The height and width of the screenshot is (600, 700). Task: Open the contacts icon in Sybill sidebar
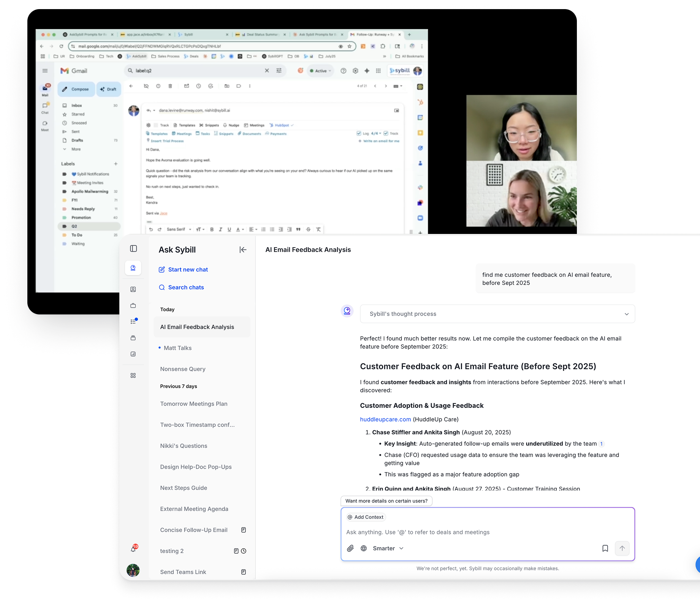[x=133, y=289]
